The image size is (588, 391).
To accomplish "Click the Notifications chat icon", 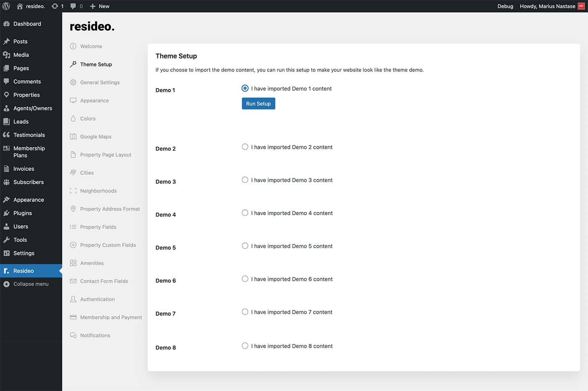I will point(73,336).
